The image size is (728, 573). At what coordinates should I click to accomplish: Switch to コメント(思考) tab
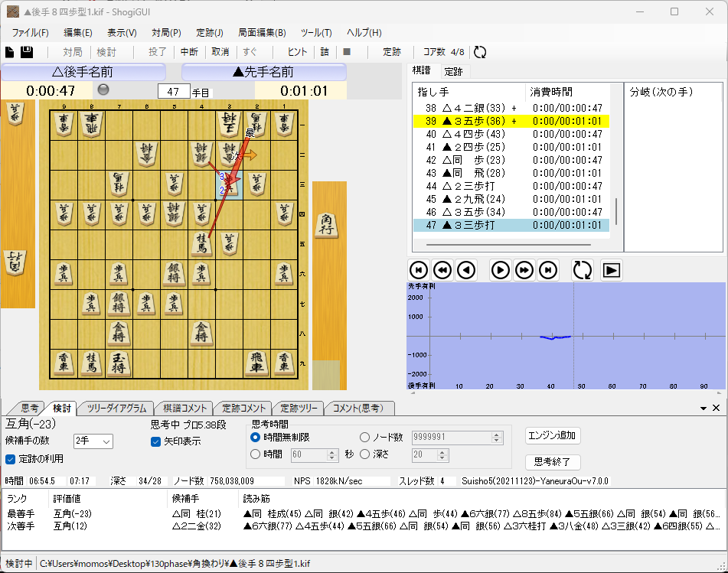click(x=358, y=409)
